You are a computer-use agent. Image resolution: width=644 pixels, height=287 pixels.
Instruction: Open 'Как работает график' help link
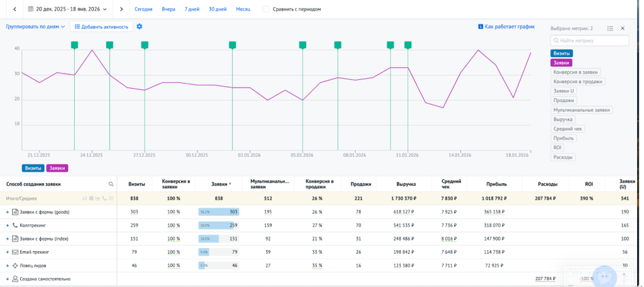[x=506, y=26]
